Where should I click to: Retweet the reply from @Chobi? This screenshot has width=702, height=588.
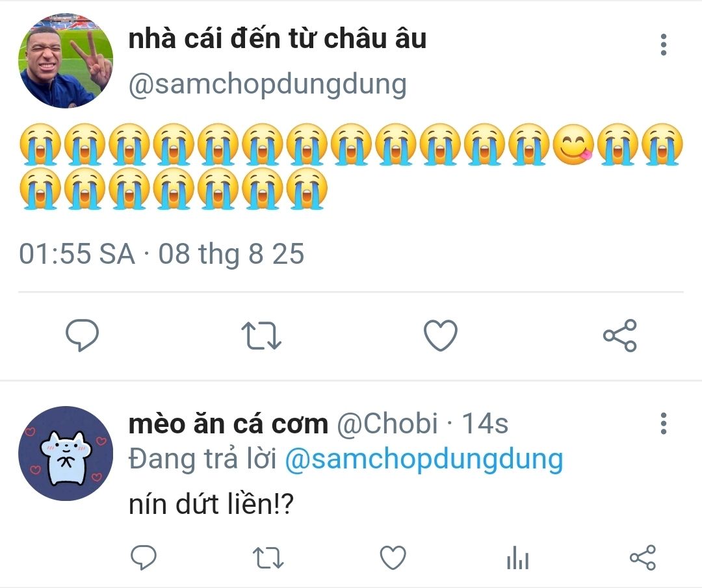click(x=268, y=557)
